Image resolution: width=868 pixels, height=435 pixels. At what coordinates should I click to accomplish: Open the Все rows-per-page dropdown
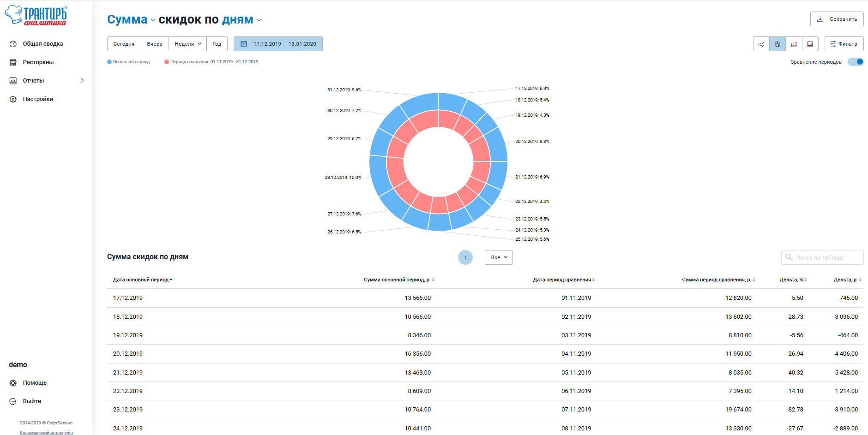tap(499, 257)
